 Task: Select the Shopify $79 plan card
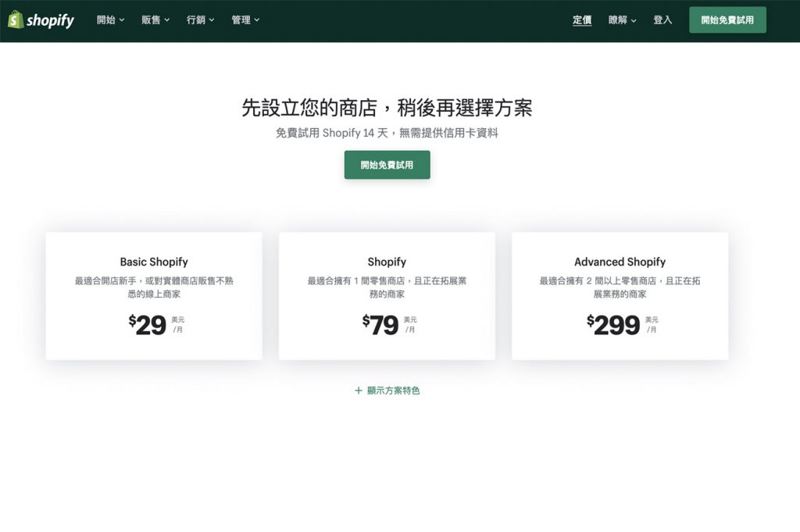click(x=387, y=296)
